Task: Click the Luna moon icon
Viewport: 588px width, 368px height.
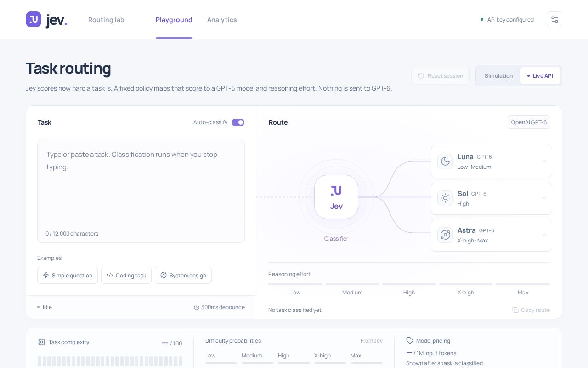Action: [x=445, y=161]
